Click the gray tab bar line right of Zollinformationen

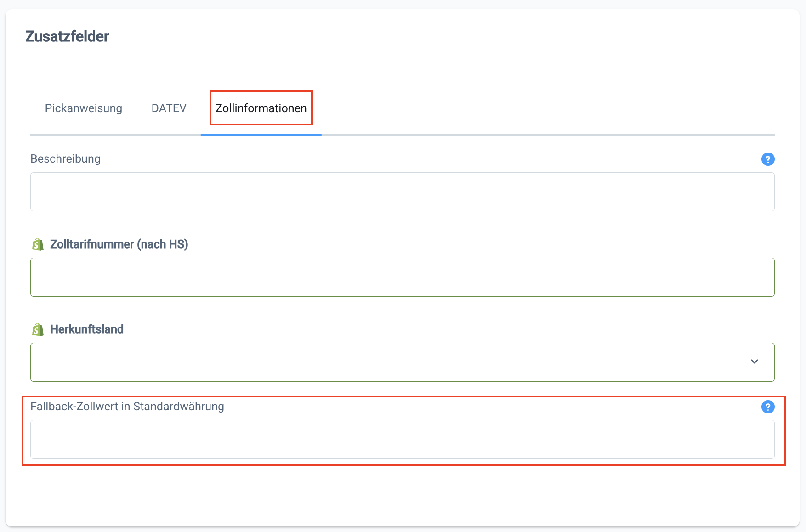click(547, 135)
